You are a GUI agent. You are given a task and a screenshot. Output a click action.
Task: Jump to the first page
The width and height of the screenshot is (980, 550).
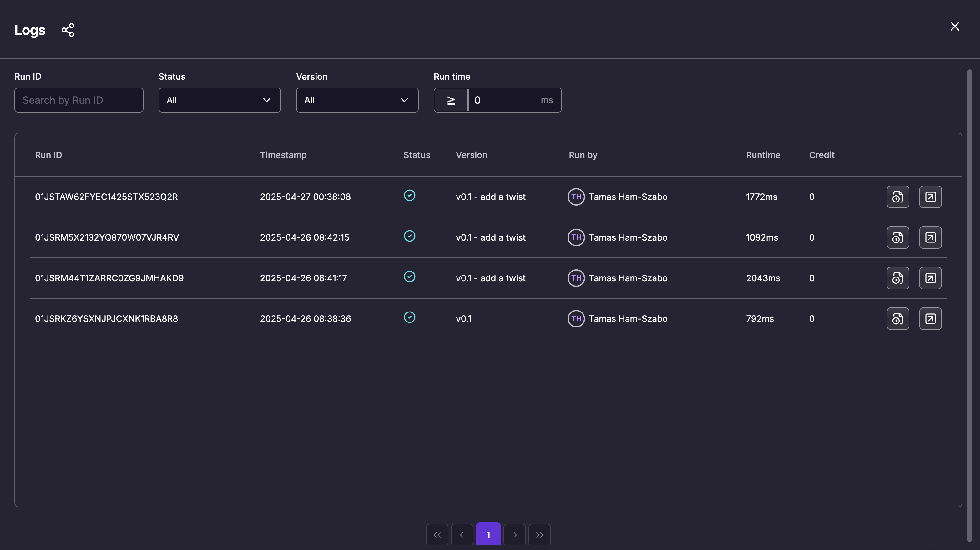437,534
